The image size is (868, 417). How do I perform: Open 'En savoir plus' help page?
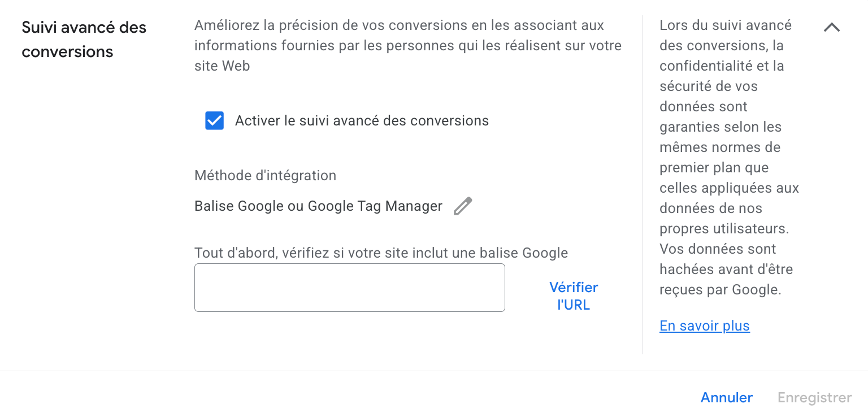pyautogui.click(x=704, y=325)
